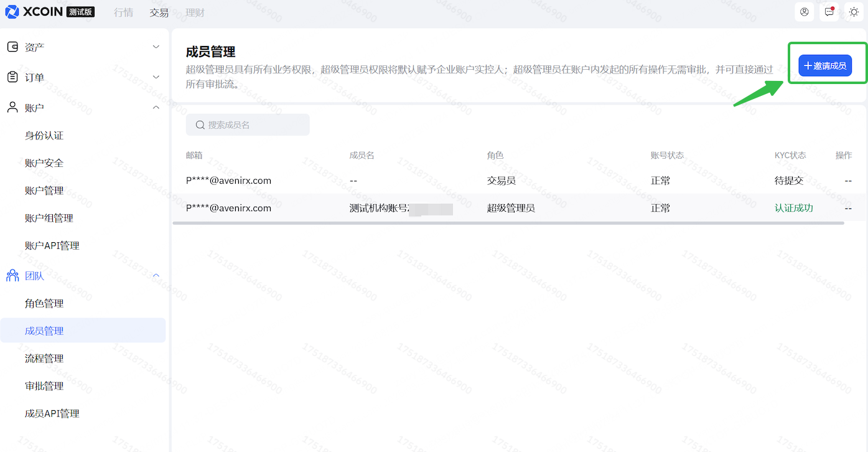This screenshot has width=868, height=452.
Task: Collapse the 账户 section chevron
Action: tap(156, 108)
